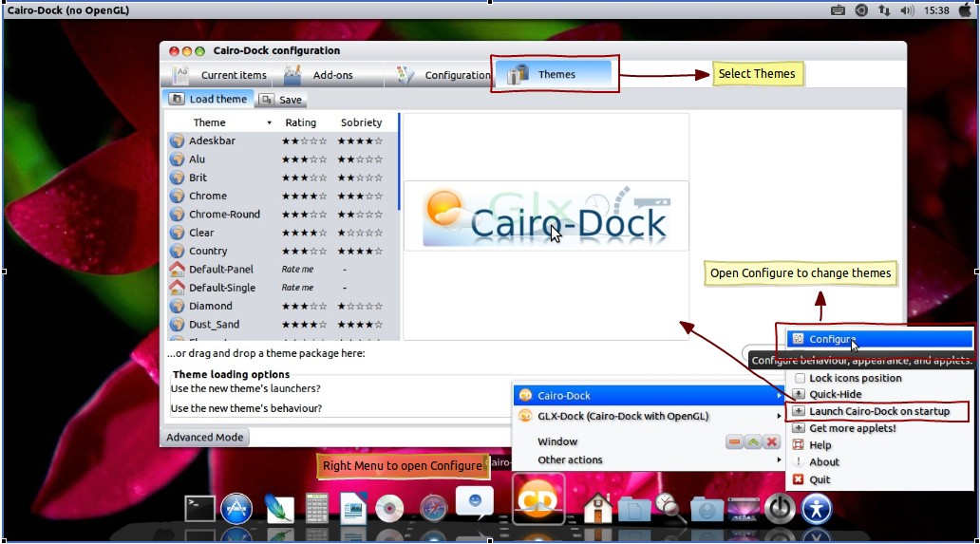Click the volume speaker icon in panel
Viewport: 980px width, 544px height.
click(x=907, y=10)
